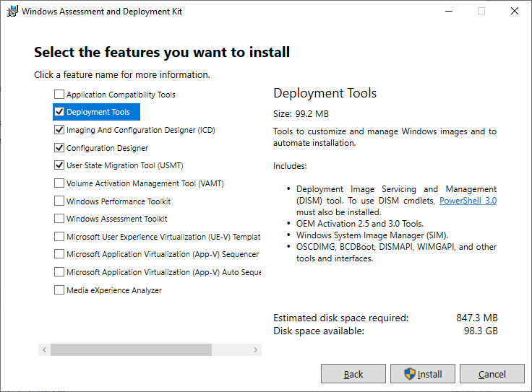Close the Windows ADK setup window
The image size is (532, 392).
click(x=515, y=11)
